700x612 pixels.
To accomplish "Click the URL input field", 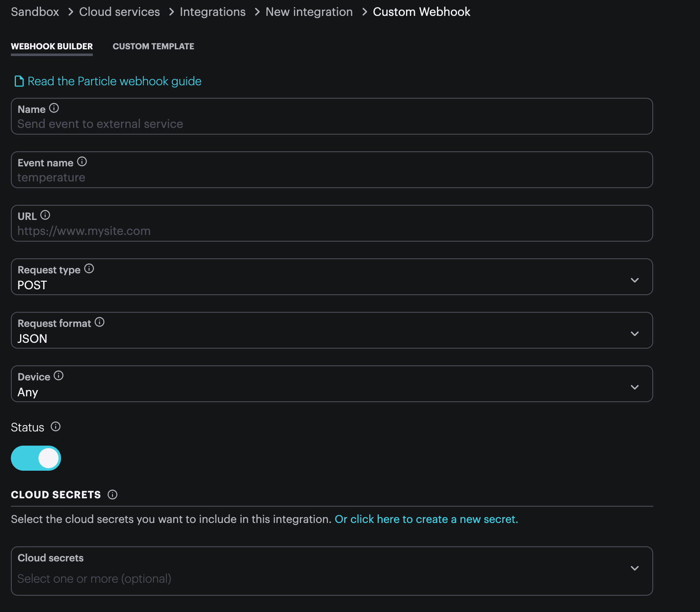I will coord(332,223).
